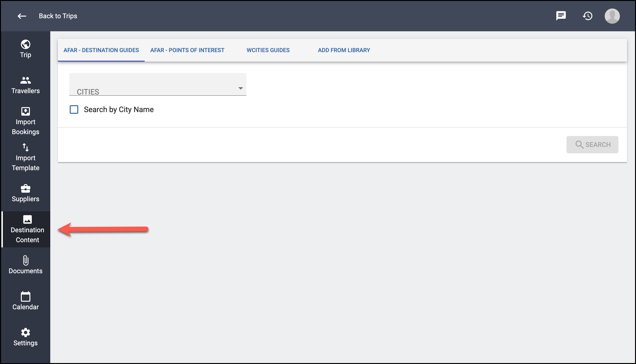The height and width of the screenshot is (364, 636).
Task: Click the Search button
Action: click(592, 145)
